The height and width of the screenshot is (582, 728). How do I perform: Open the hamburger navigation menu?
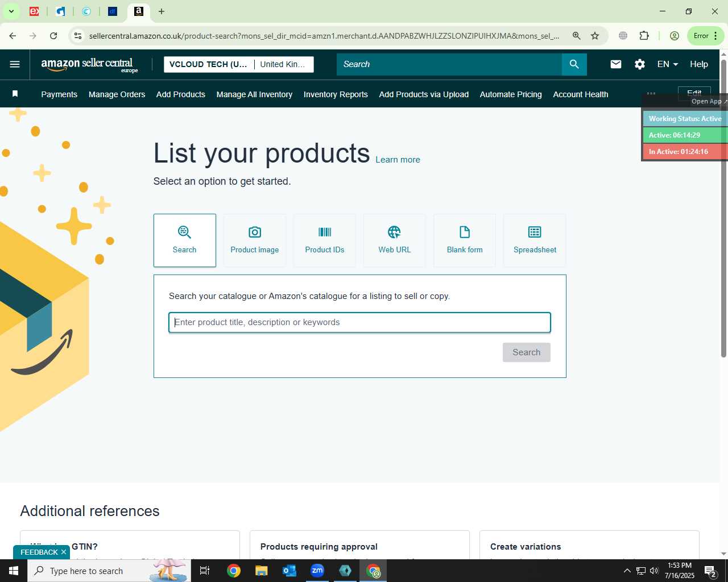pos(15,64)
